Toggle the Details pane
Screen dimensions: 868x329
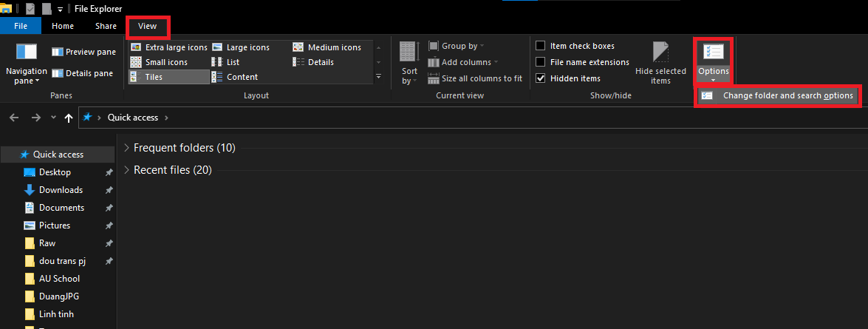coord(82,73)
